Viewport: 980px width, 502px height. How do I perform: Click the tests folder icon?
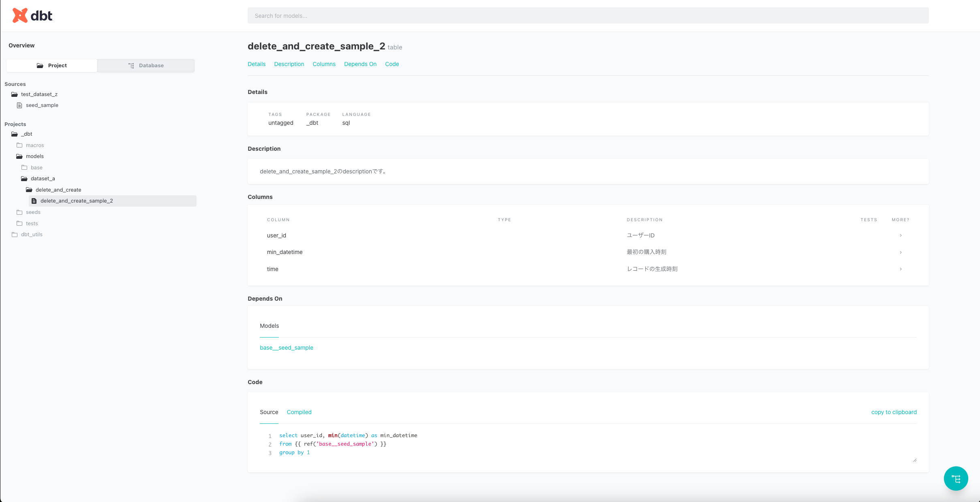[19, 224]
